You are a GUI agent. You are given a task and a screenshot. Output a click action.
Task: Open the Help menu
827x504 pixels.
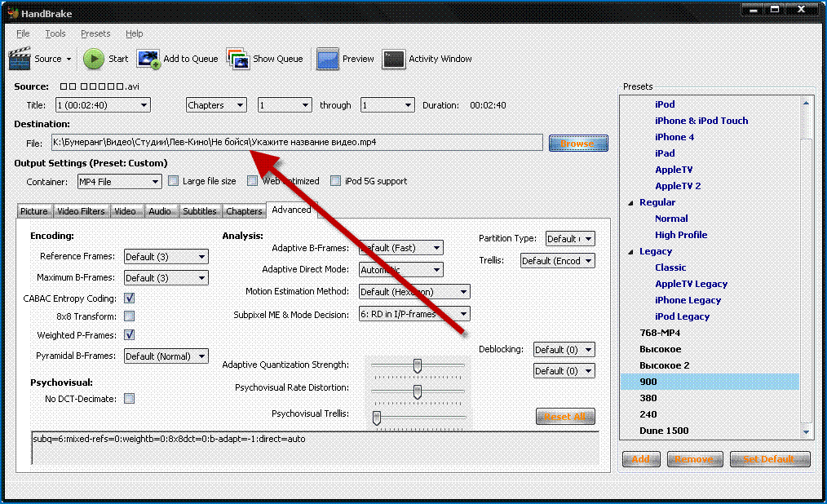(134, 33)
